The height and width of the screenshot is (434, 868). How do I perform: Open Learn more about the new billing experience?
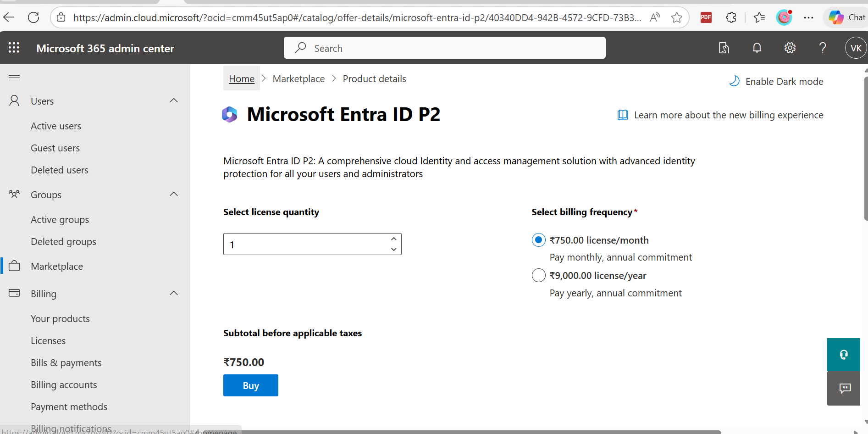coord(728,115)
